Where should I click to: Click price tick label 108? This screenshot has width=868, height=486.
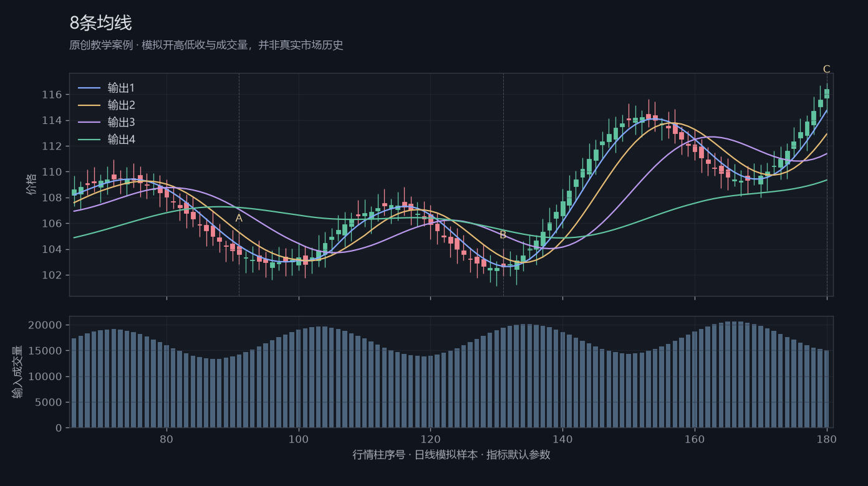coord(52,198)
